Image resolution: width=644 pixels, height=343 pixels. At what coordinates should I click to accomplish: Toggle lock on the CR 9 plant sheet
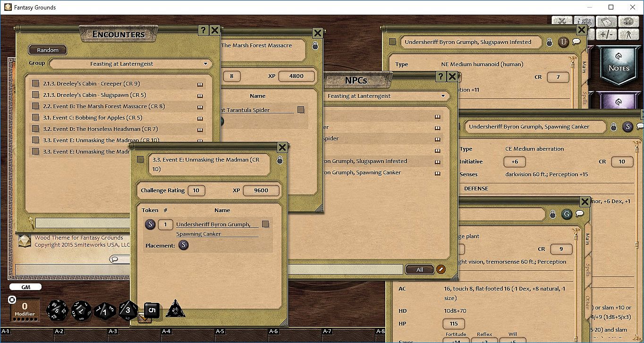552,214
